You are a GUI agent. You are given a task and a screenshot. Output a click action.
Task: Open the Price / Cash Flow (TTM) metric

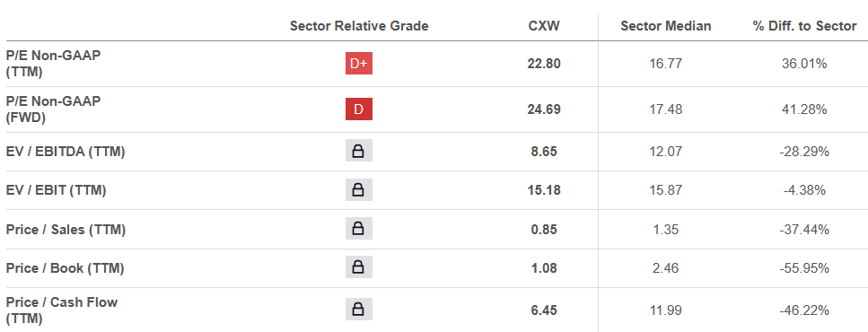click(x=61, y=310)
